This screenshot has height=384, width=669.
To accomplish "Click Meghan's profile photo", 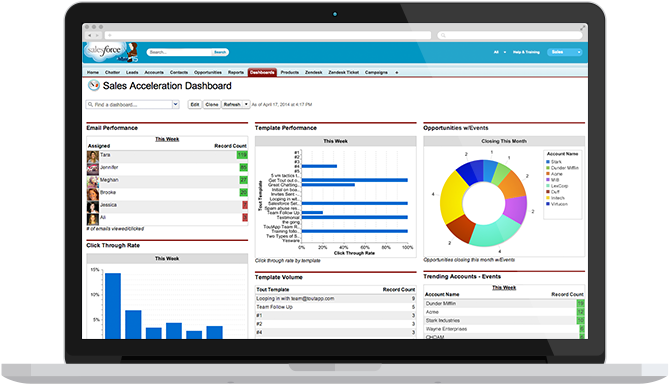I will click(x=93, y=182).
